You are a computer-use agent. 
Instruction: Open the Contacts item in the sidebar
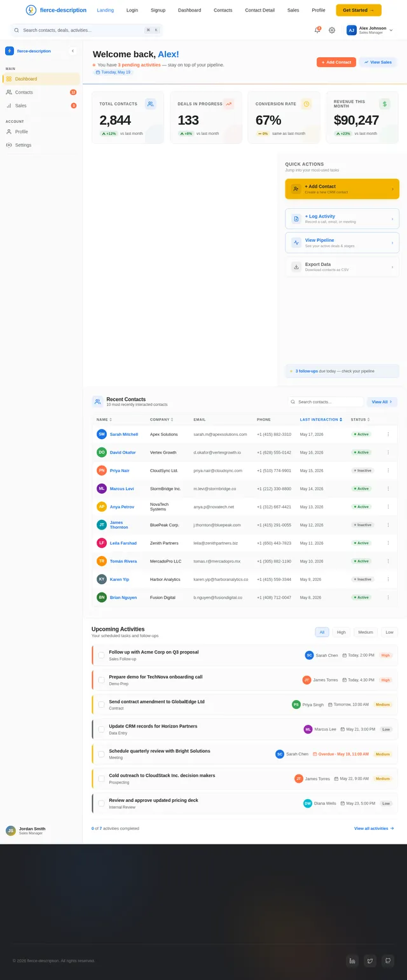41,92
